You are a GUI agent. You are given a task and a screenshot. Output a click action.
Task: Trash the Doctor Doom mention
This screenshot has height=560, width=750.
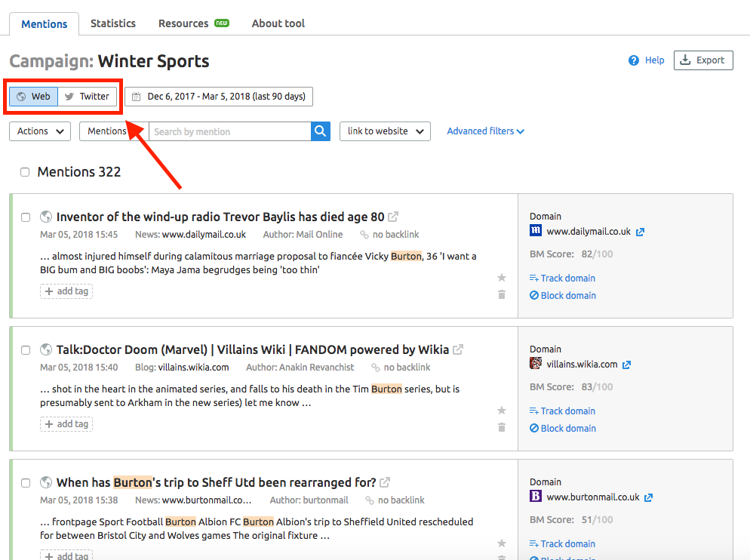502,427
